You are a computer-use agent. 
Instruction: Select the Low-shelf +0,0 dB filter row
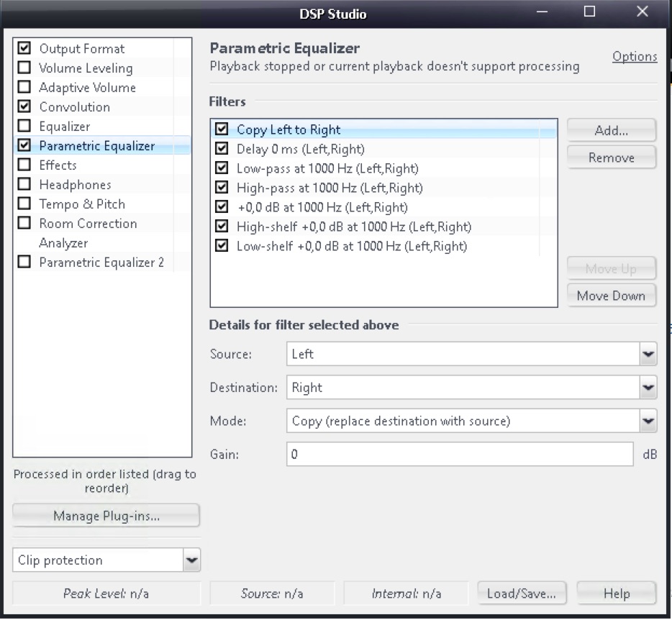click(x=384, y=246)
